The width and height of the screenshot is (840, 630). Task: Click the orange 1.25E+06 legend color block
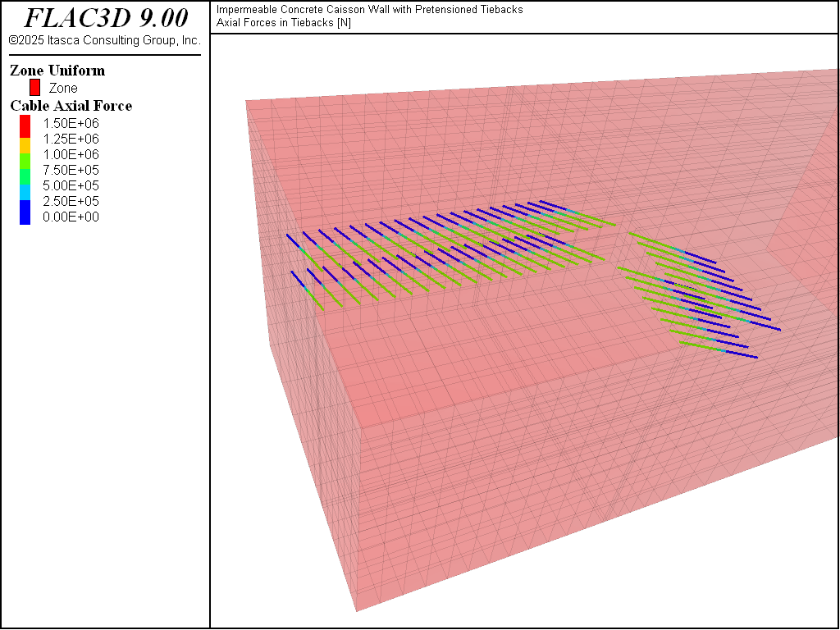(25, 146)
